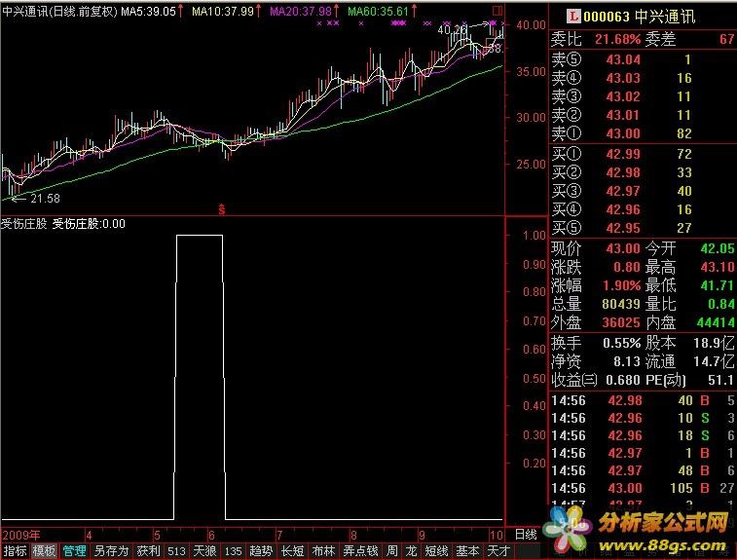Viewport: 737px width, 560px height.
Task: Open the 基本 template tab
Action: click(467, 550)
